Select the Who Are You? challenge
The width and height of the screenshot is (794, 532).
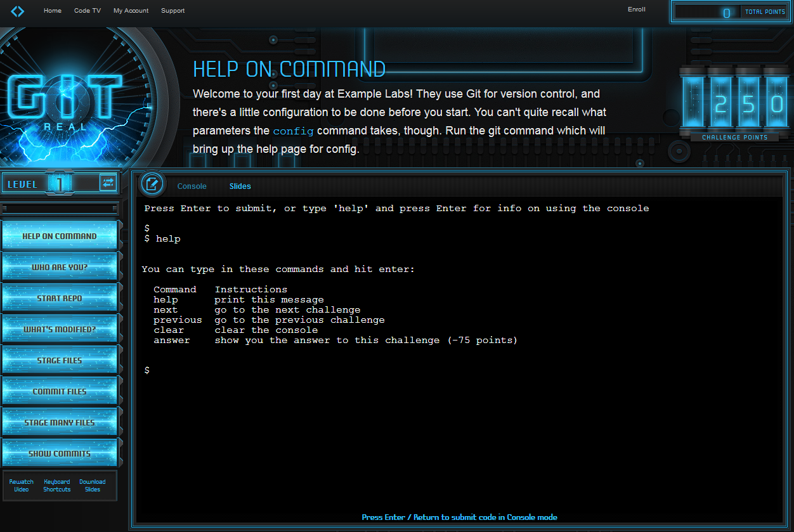(60, 267)
